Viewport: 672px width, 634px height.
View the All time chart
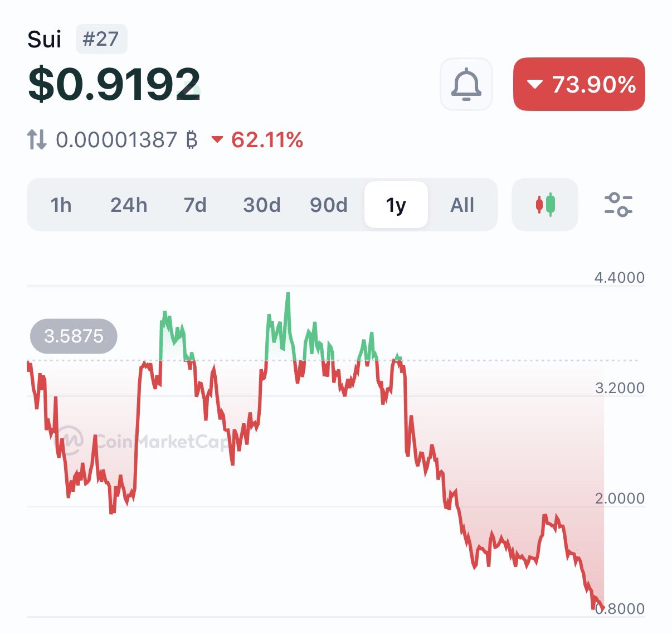pyautogui.click(x=462, y=205)
